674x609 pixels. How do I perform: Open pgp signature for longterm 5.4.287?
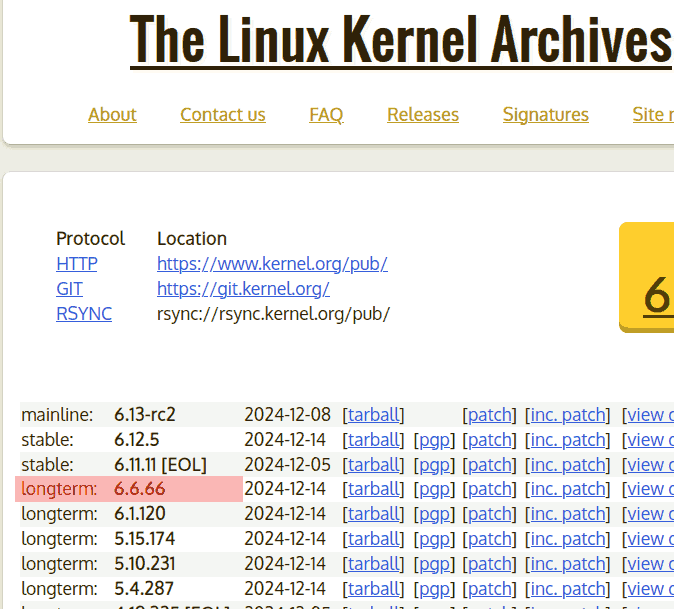(x=434, y=589)
